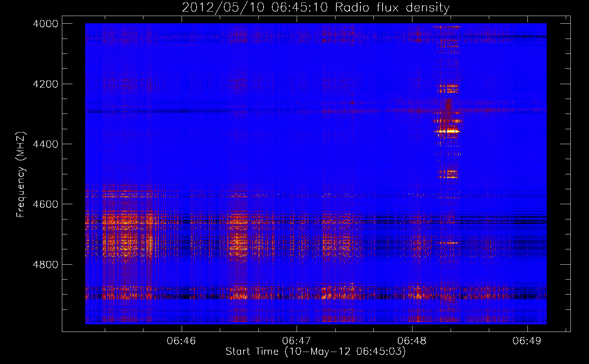Screen dimensions: 589x364
Task: Click the 06:48 time tick label
Action: pyautogui.click(x=412, y=341)
